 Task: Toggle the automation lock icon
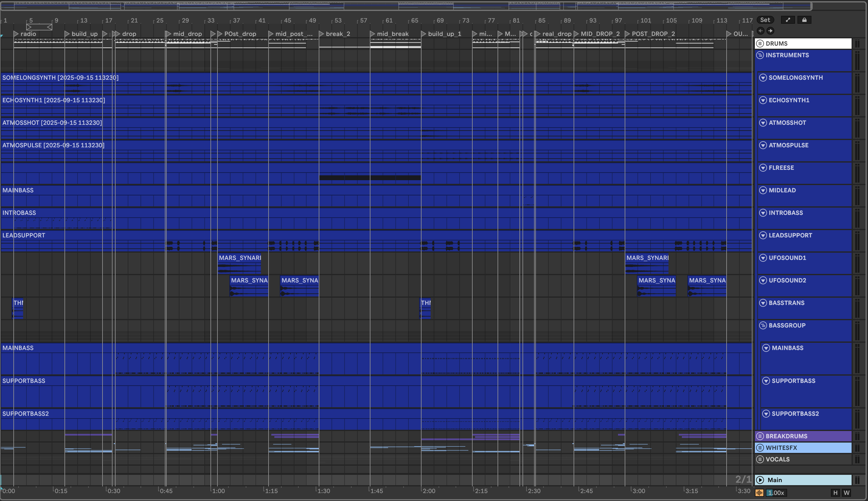(x=804, y=20)
